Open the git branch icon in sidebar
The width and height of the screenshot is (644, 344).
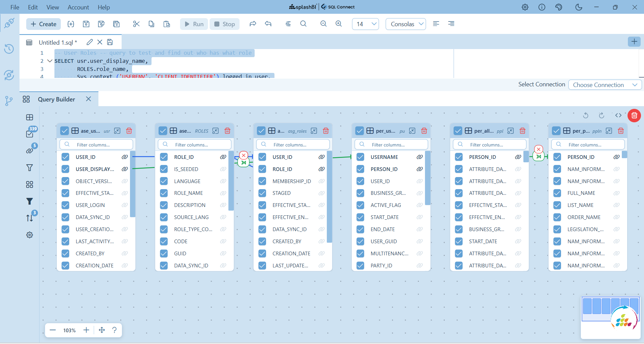[x=9, y=101]
